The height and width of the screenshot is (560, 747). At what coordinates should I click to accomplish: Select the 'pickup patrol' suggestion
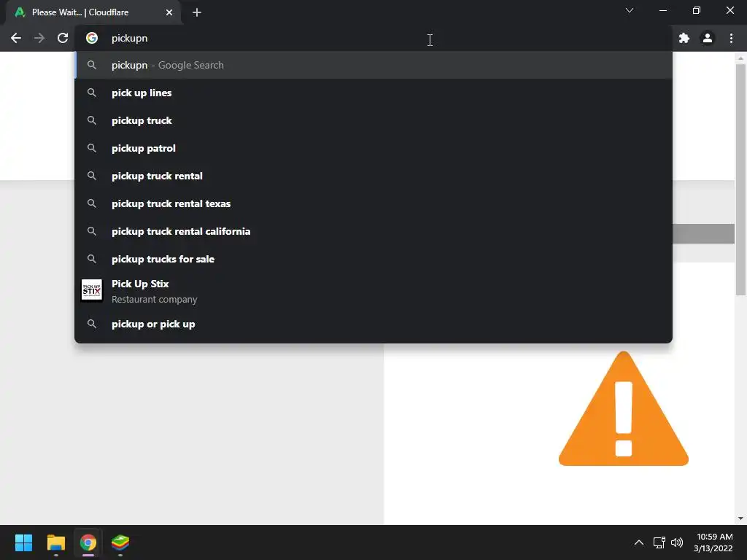(373, 148)
